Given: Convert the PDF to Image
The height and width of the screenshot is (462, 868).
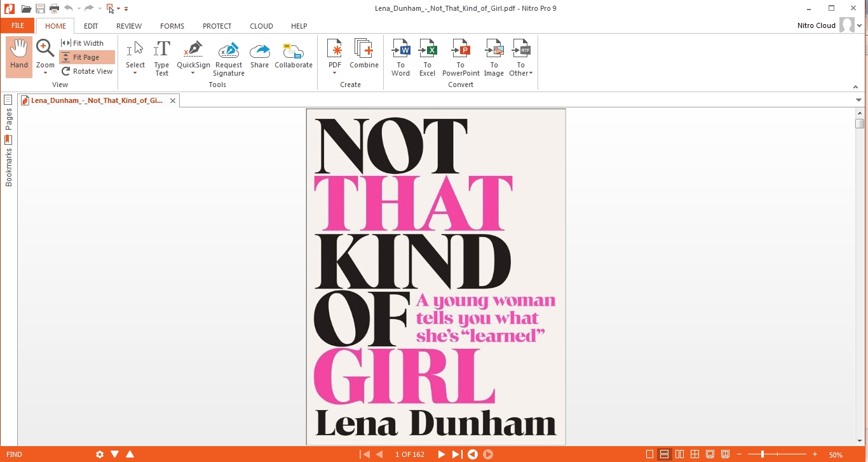Looking at the screenshot, I should [494, 57].
